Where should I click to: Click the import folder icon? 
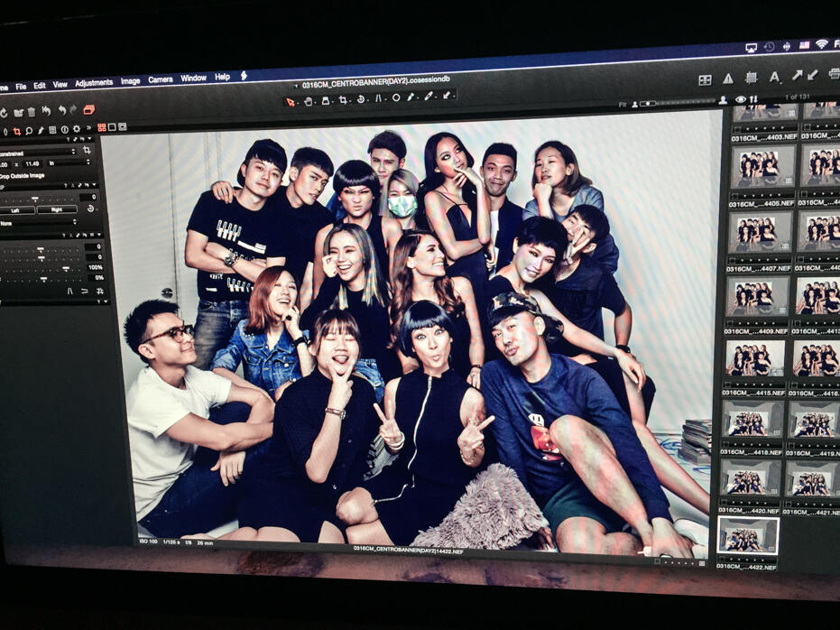click(x=19, y=113)
